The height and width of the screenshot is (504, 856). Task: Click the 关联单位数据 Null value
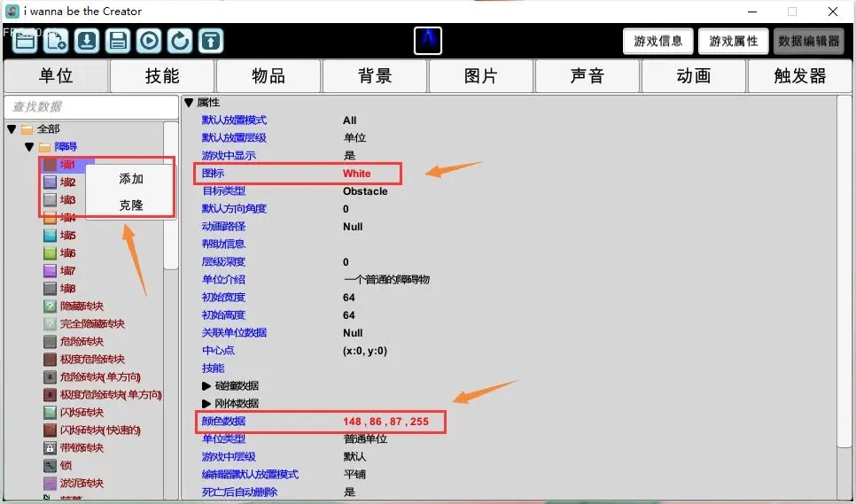[353, 333]
